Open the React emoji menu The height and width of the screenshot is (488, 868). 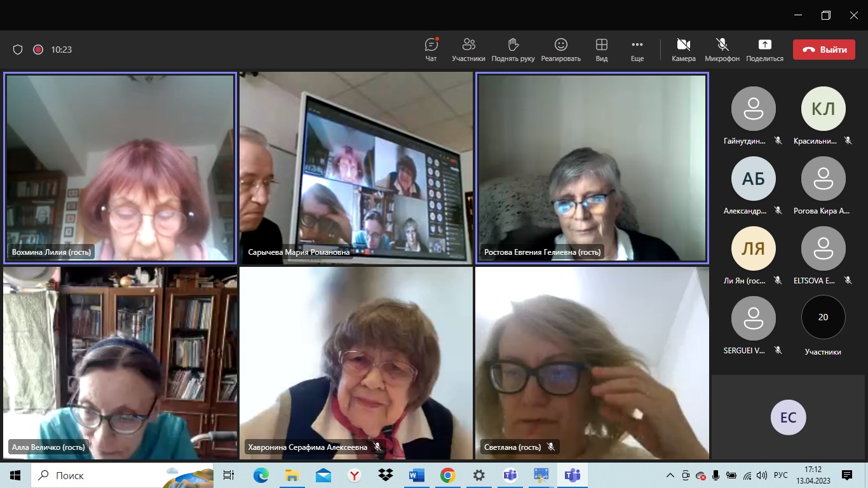tap(560, 50)
